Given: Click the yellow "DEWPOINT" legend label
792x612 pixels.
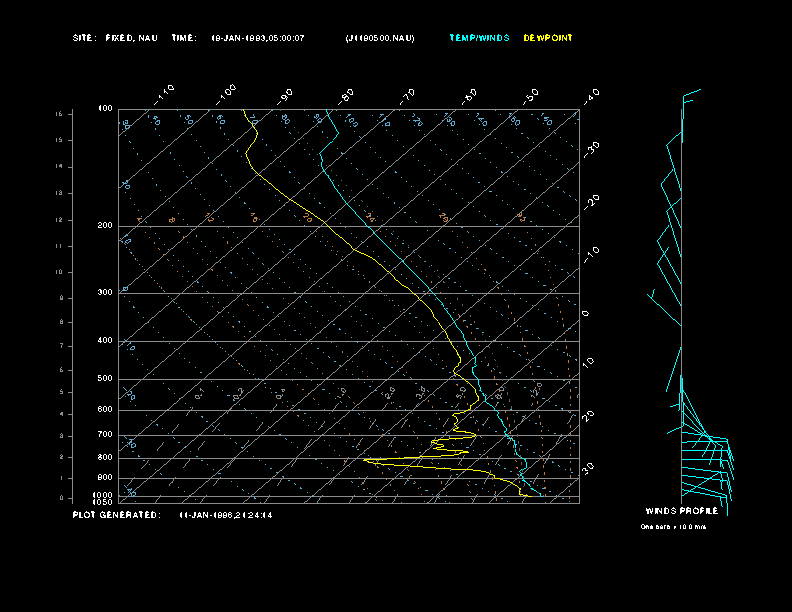Looking at the screenshot, I should click(x=548, y=38).
